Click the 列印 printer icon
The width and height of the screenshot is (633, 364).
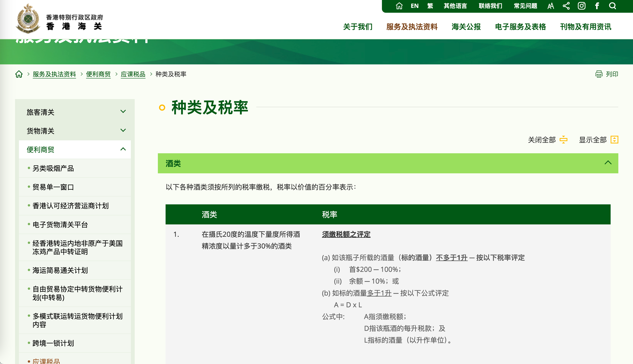click(x=599, y=74)
